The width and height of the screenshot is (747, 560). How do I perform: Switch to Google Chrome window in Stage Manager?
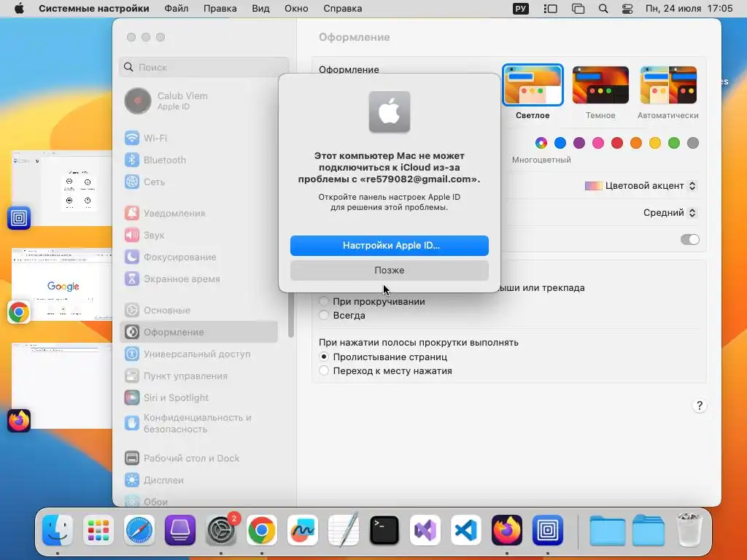click(62, 284)
